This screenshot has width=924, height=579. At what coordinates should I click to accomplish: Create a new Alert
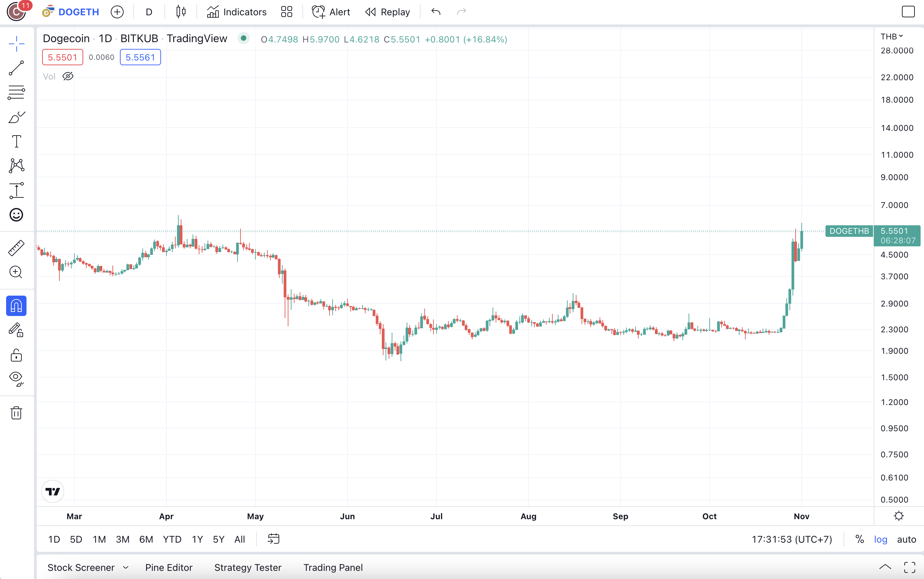pos(331,12)
